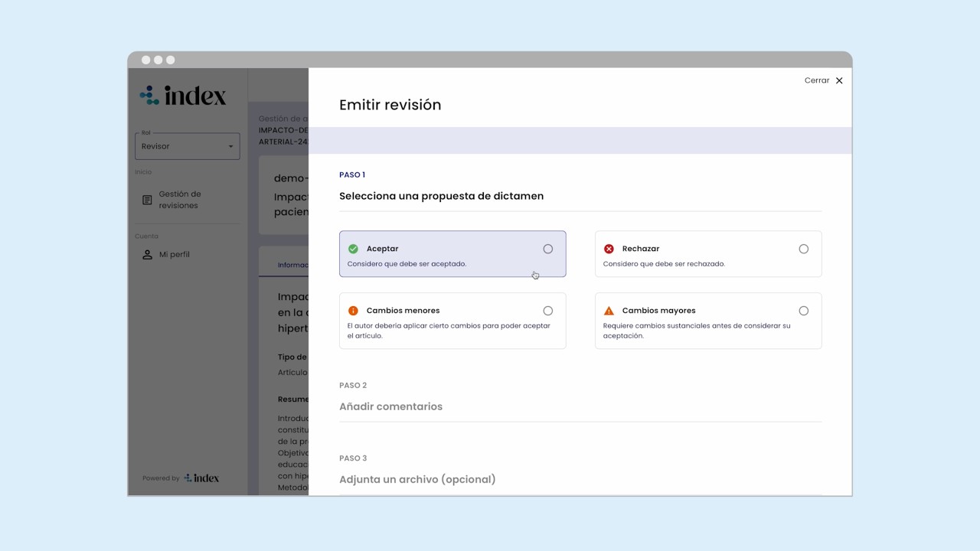
Task: Expand the Añadir comentarios step
Action: click(390, 406)
